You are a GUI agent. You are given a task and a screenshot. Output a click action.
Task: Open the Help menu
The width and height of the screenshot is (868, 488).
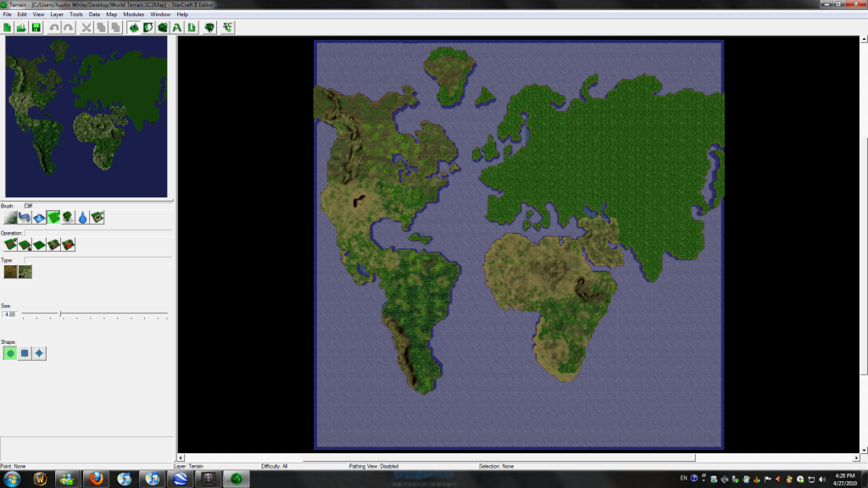(x=182, y=14)
